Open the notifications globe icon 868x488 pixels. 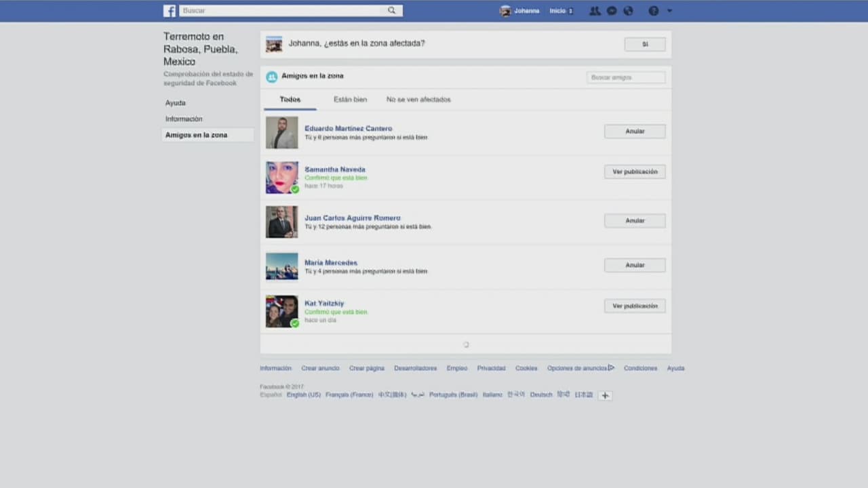pyautogui.click(x=628, y=11)
